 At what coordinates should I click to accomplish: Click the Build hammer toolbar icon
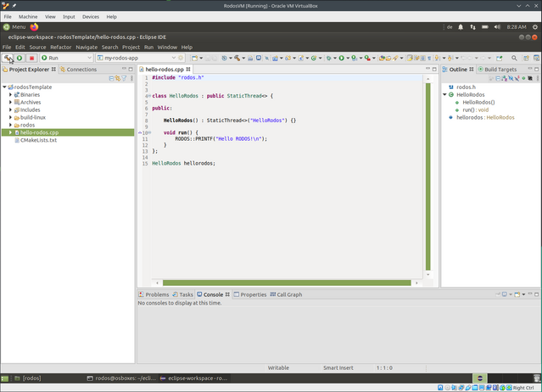click(8, 58)
